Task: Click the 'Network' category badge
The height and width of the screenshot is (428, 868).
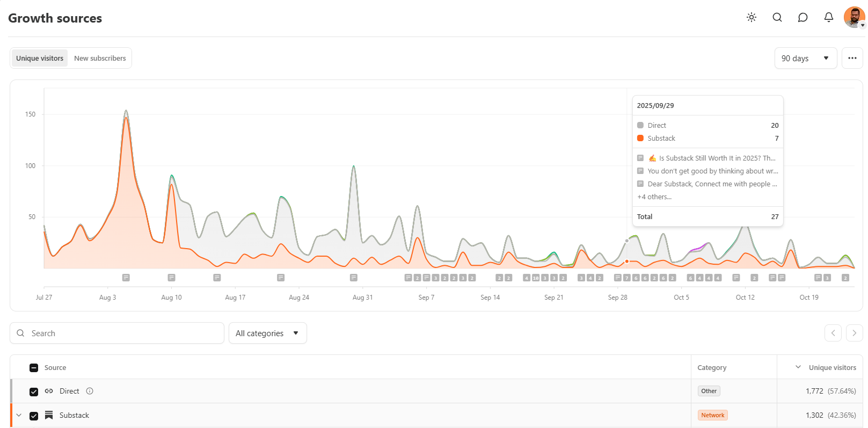Action: pos(713,415)
